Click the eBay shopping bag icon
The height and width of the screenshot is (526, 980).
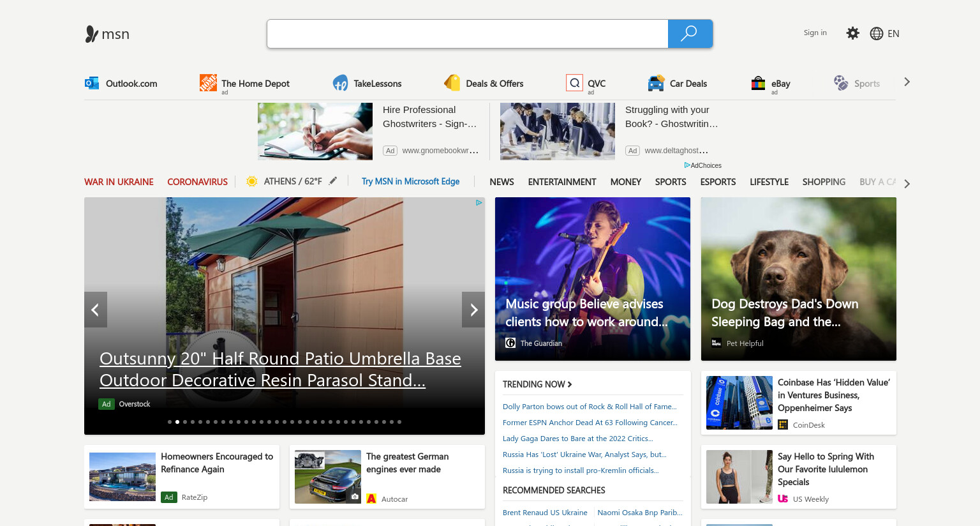click(x=758, y=83)
